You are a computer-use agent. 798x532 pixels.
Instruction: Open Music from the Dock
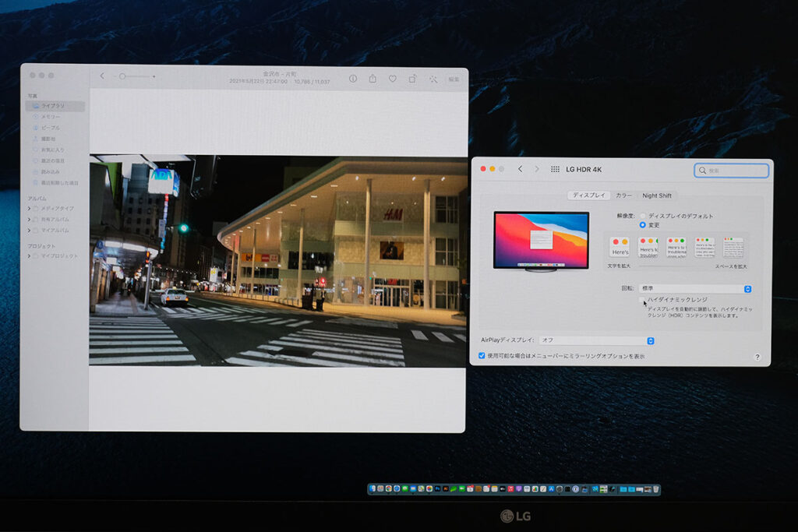[511, 489]
